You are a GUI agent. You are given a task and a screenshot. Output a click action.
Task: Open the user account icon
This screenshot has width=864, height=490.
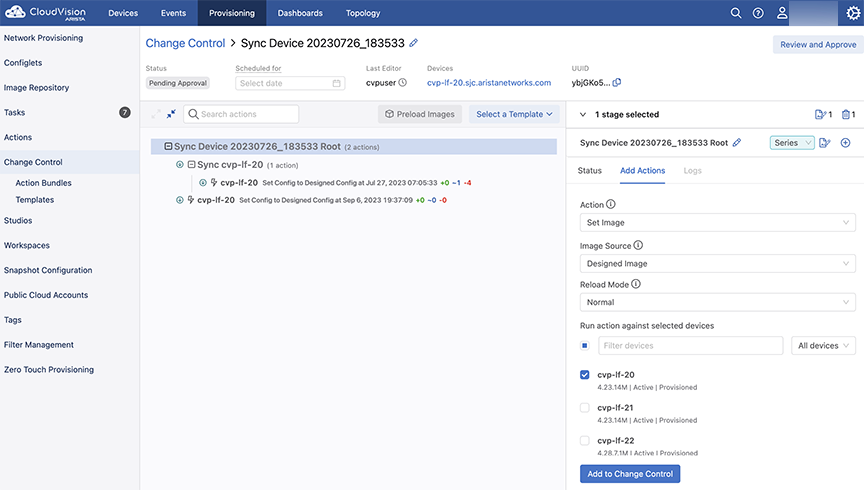click(x=781, y=13)
